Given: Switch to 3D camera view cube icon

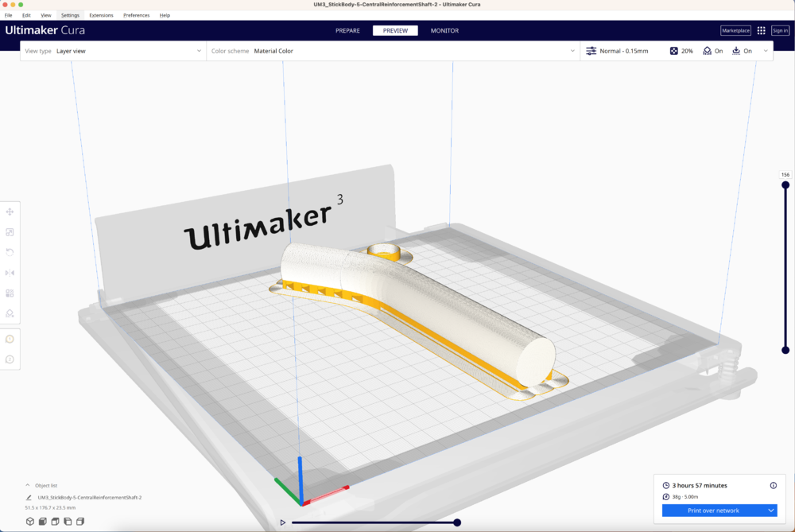Looking at the screenshot, I should click(30, 522).
